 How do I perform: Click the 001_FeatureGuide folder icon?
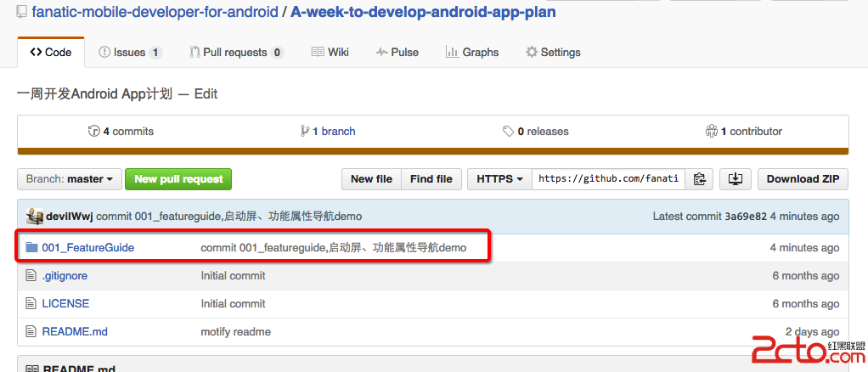[31, 247]
